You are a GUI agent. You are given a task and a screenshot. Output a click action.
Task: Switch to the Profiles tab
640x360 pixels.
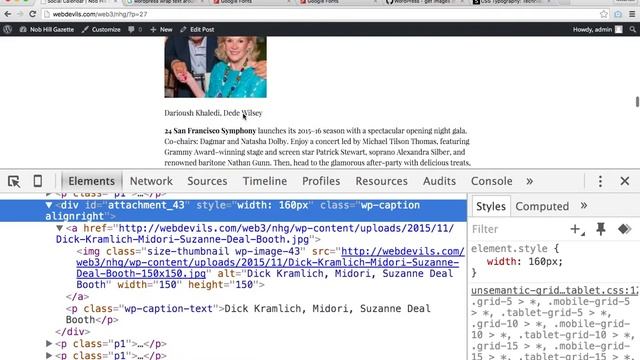(321, 181)
